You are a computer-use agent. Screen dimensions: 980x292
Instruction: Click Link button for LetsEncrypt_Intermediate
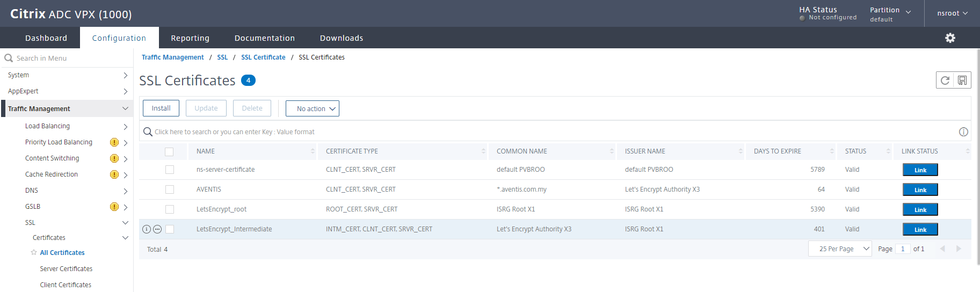coord(920,230)
